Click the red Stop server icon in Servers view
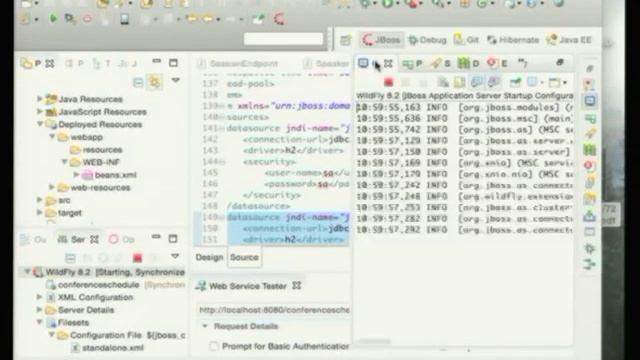This screenshot has height=360, width=640. [137, 258]
